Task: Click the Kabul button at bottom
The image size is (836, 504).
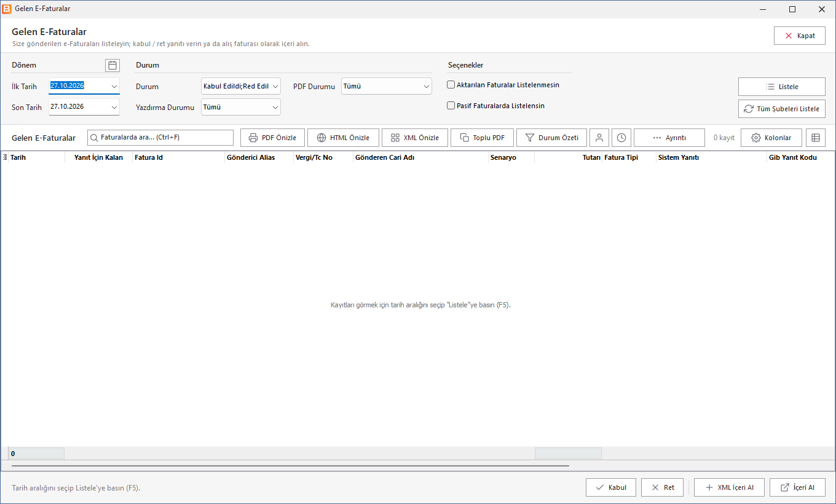Action: (x=611, y=487)
